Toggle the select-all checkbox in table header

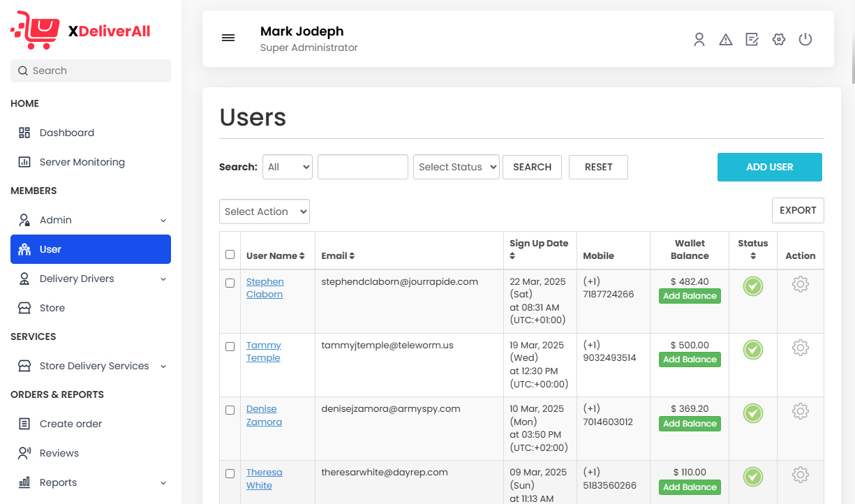[x=230, y=255]
